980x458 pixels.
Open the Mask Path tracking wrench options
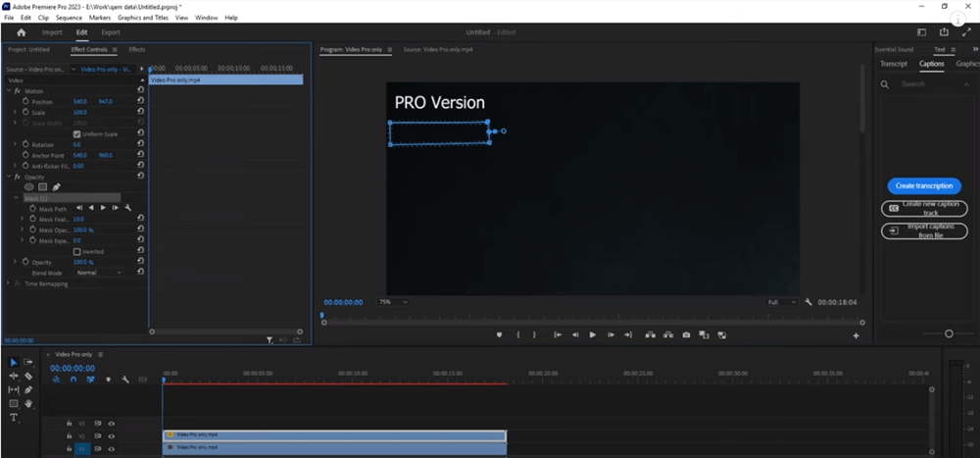128,208
